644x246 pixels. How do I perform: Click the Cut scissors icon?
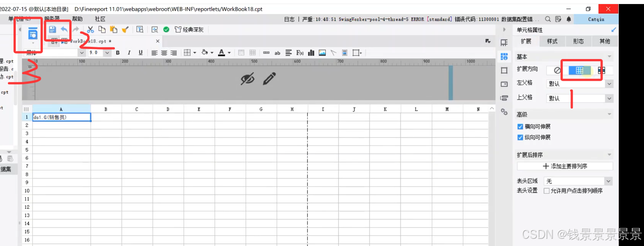point(90,29)
